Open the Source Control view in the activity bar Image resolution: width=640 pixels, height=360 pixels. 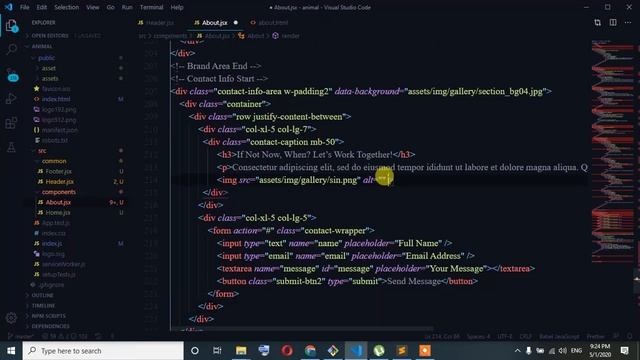point(11,75)
